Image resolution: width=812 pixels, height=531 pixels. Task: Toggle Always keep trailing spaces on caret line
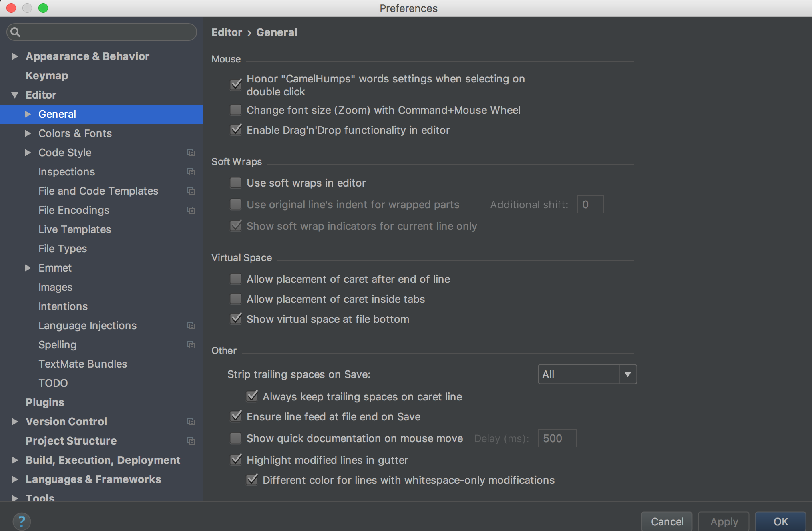click(252, 396)
